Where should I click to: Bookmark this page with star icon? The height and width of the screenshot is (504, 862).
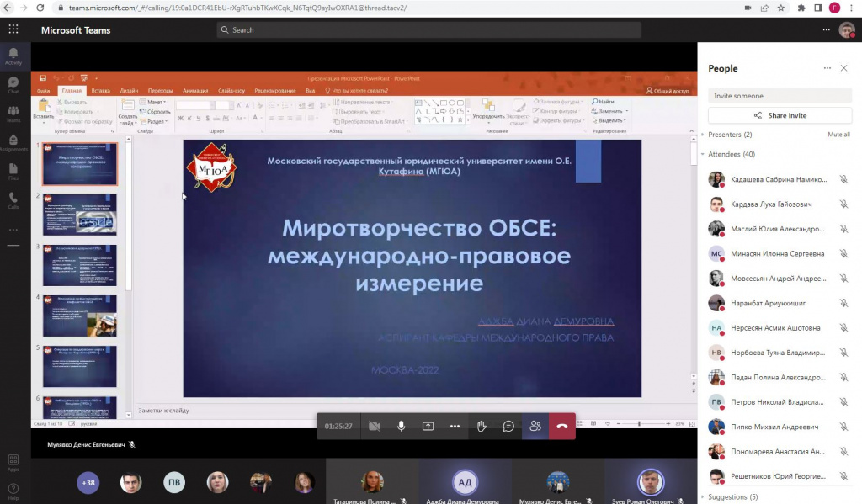(780, 8)
